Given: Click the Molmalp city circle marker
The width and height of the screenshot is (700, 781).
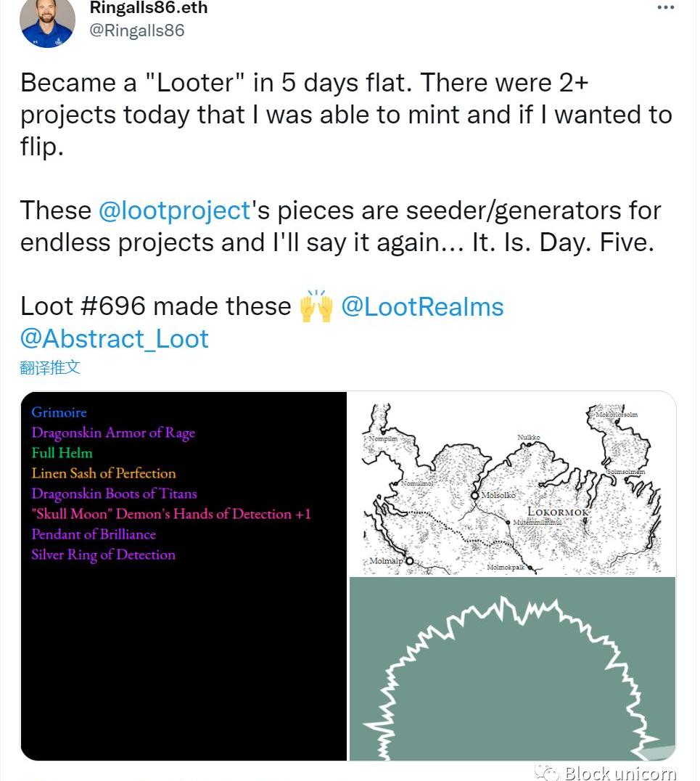Looking at the screenshot, I should (x=409, y=561).
